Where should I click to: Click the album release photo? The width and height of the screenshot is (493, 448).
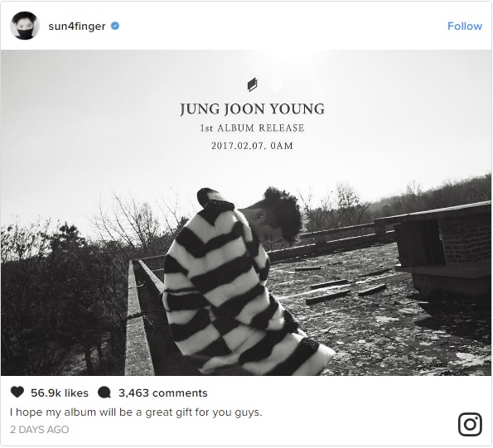(246, 213)
